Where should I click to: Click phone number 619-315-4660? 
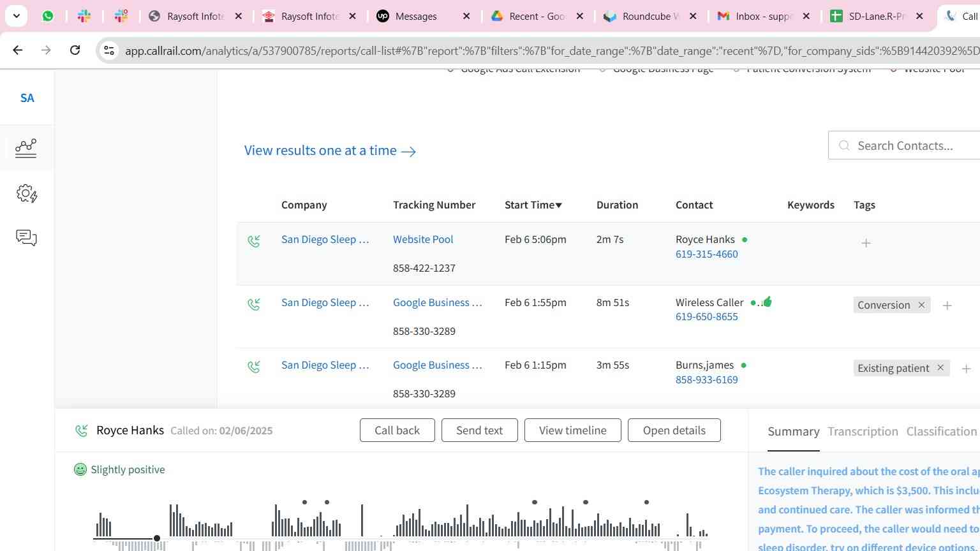click(707, 254)
